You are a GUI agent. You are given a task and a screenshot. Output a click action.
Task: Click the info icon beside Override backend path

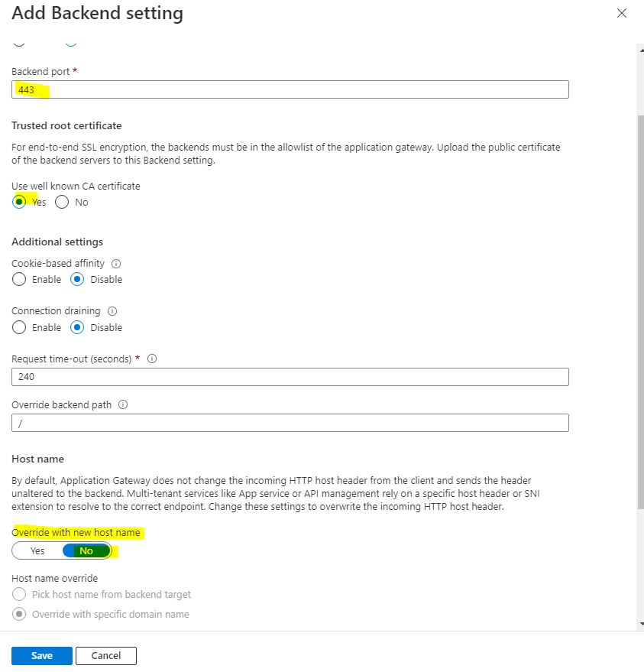(x=123, y=404)
